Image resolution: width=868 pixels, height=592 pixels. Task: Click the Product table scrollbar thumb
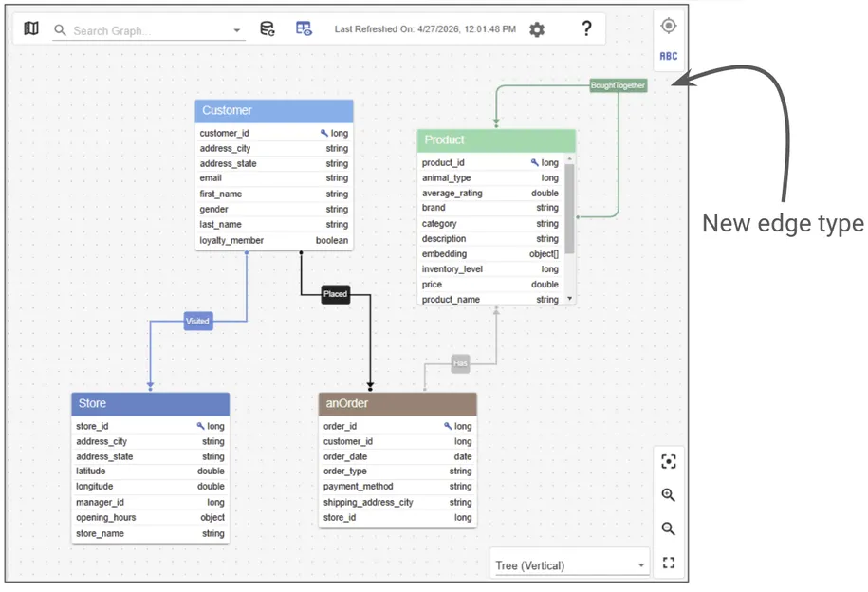pos(569,208)
